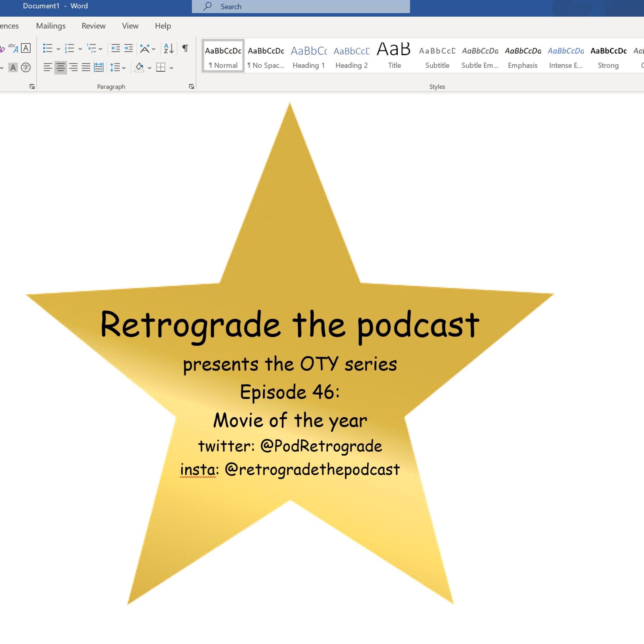Click the Distributed alignment icon
This screenshot has width=644, height=644.
99,68
